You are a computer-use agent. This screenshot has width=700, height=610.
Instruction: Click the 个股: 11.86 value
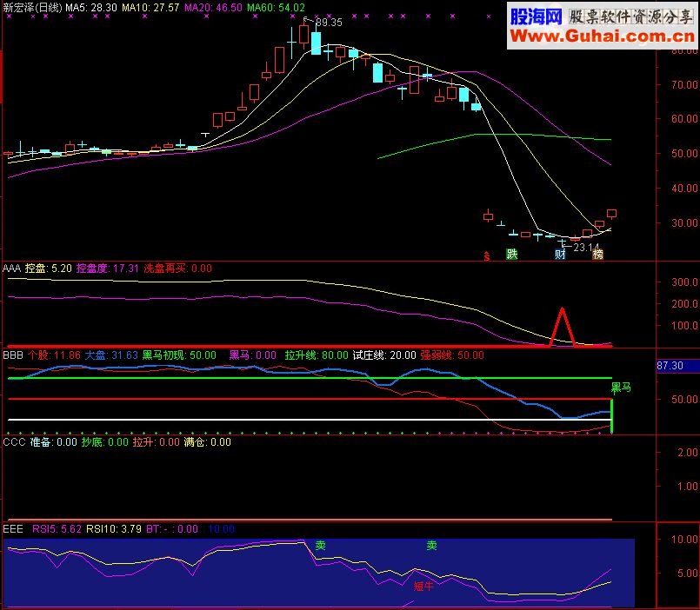tap(54, 355)
